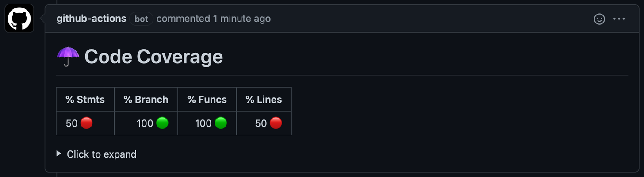Open the github-actions author link
This screenshot has width=644, height=177.
click(92, 19)
